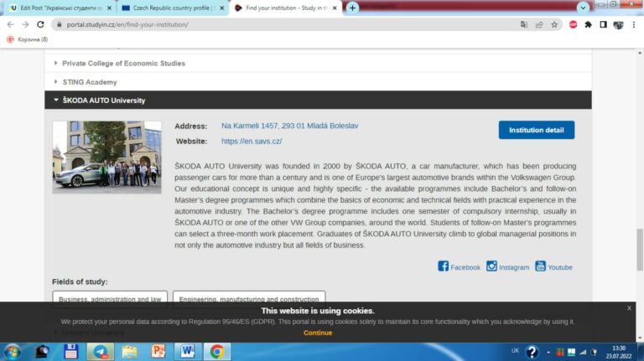Toggle the browser side panel icon
The height and width of the screenshot is (361, 644).
pos(603,24)
